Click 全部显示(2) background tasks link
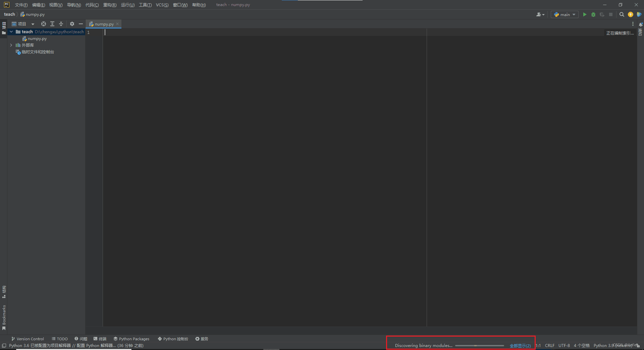644x350 pixels. click(520, 346)
